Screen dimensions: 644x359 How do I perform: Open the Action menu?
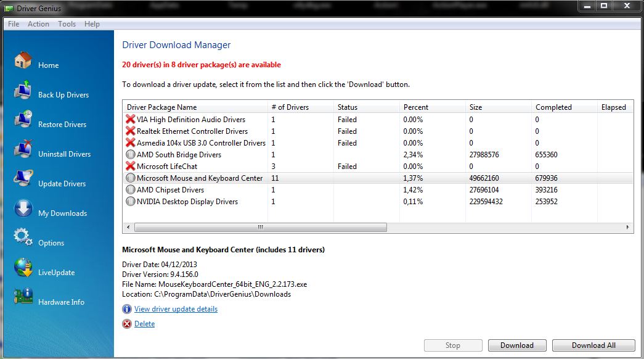coord(38,23)
